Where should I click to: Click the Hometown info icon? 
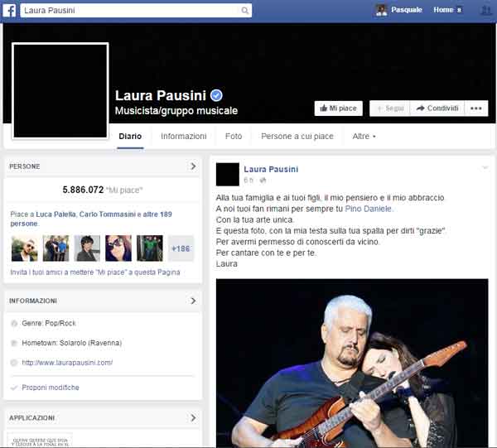14,343
